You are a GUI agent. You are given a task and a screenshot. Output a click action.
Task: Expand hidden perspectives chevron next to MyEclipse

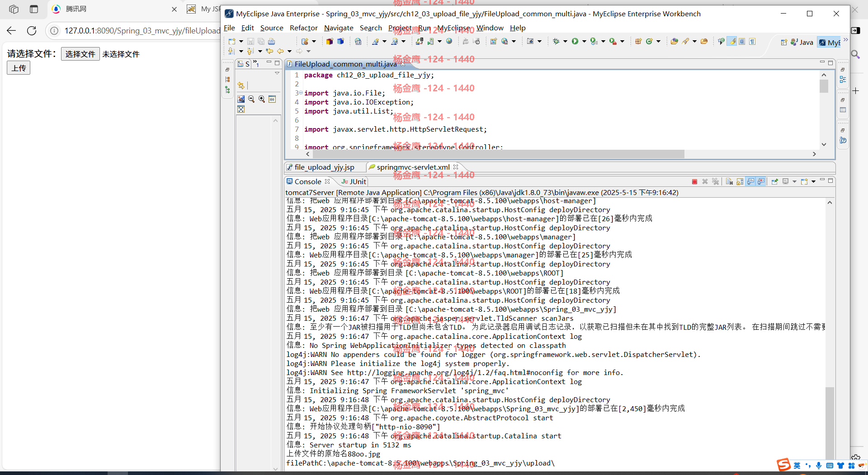pos(845,40)
